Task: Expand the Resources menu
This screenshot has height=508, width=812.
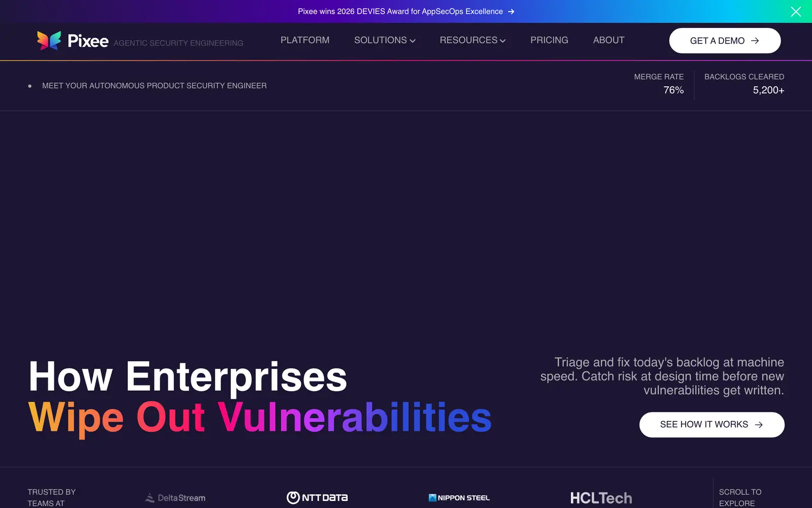Action: pos(472,40)
